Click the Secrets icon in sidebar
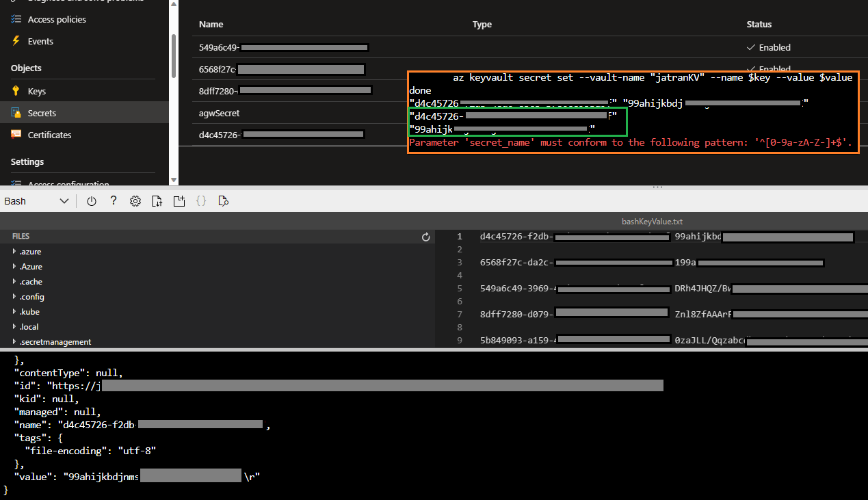The image size is (868, 500). click(16, 113)
